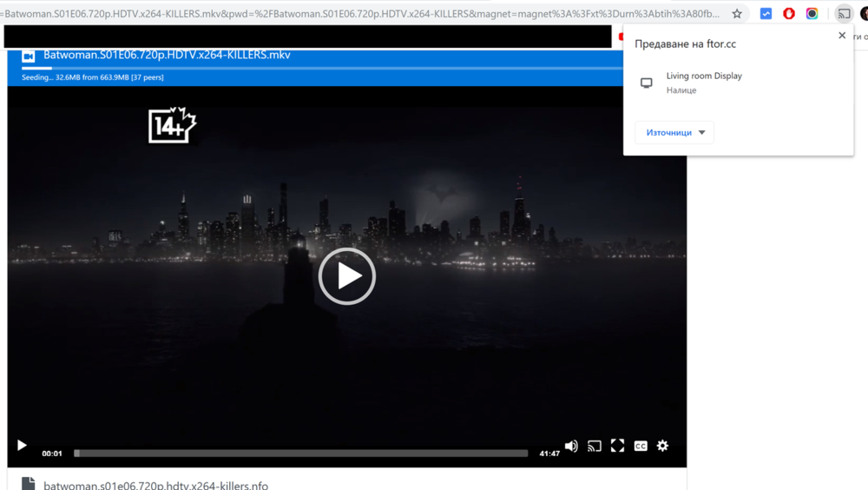This screenshot has width=868, height=490.
Task: Bookmark this page with the star icon
Action: [x=737, y=14]
